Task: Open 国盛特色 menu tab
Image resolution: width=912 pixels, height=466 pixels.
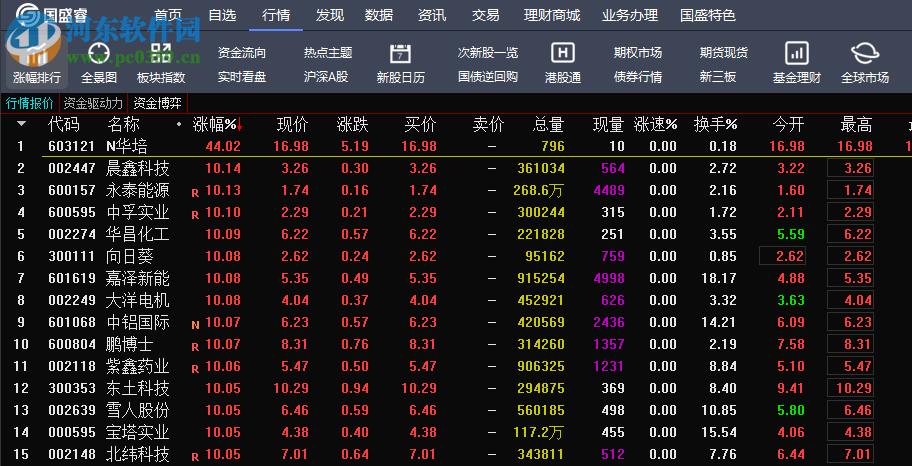Action: [x=708, y=15]
